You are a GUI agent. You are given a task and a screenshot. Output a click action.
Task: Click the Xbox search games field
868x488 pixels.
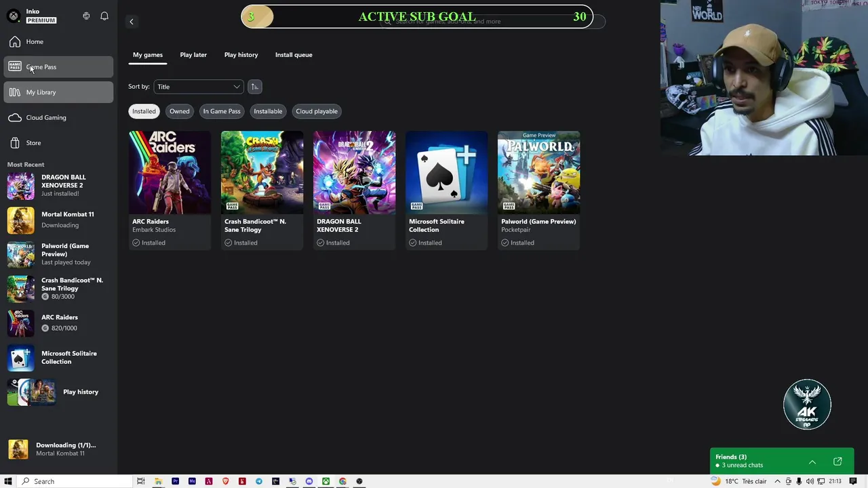click(x=492, y=22)
